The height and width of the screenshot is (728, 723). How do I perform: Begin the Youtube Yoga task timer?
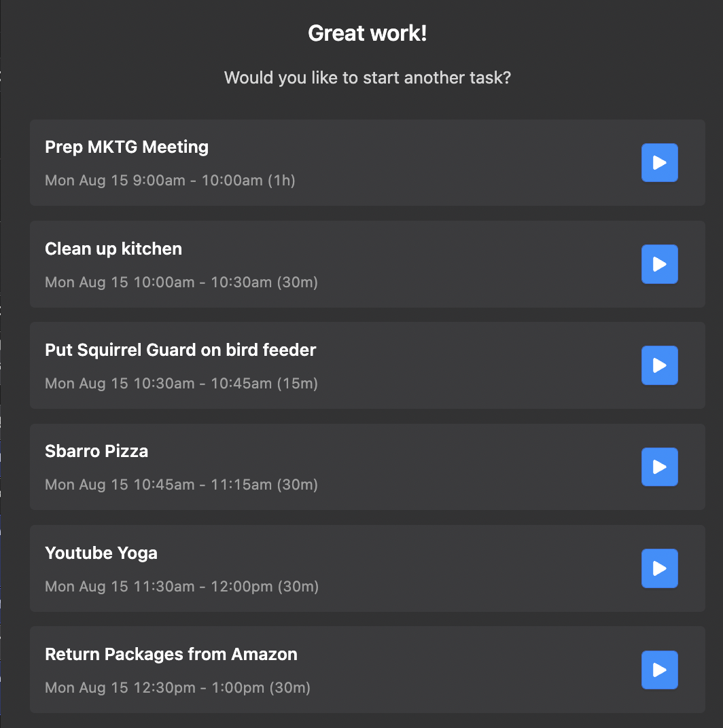(x=659, y=568)
